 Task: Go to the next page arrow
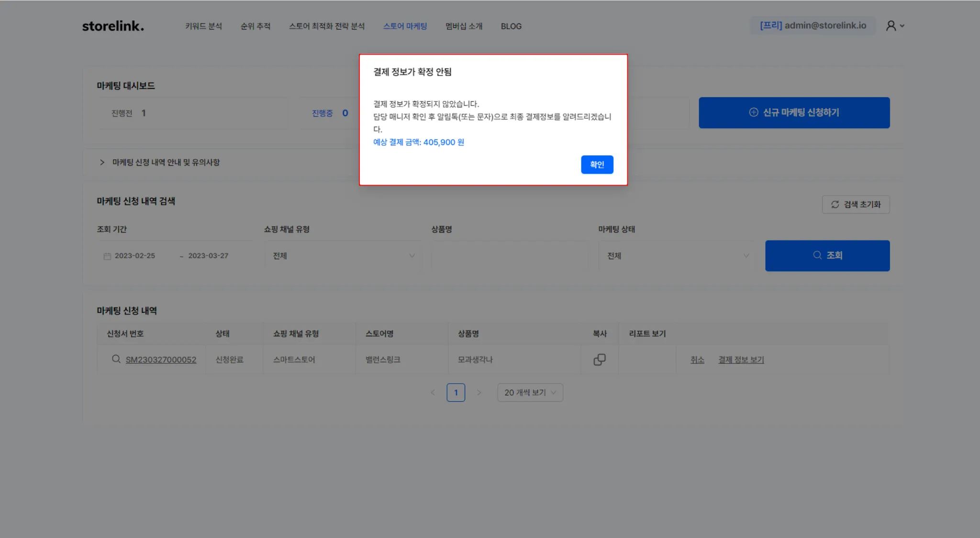tap(479, 393)
